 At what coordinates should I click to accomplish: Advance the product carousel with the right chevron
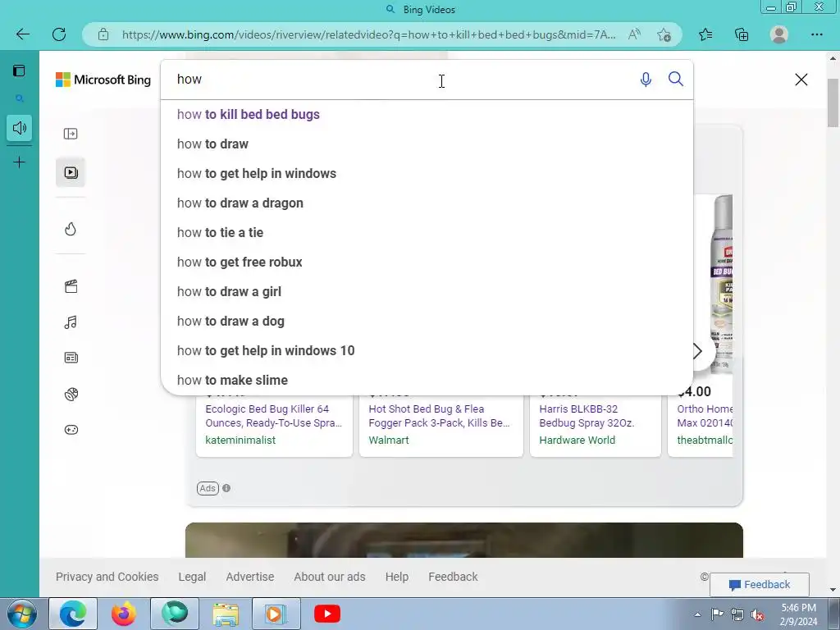(698, 351)
